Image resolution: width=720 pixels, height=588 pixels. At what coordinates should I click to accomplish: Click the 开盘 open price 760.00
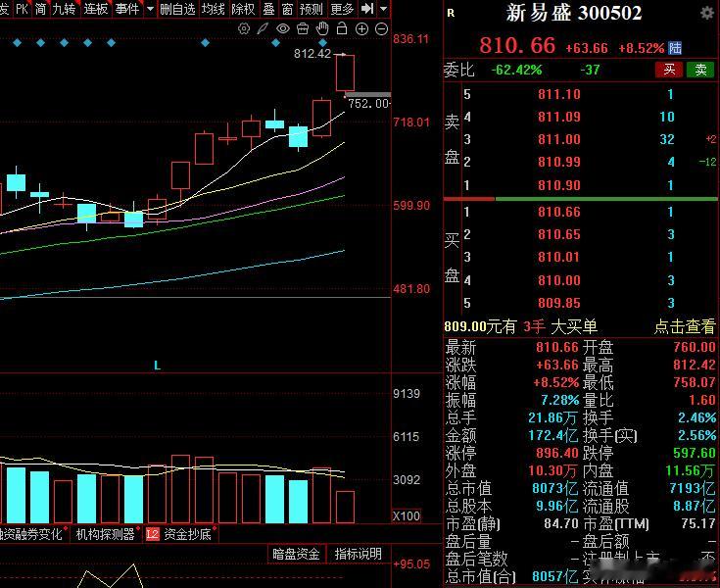coord(695,347)
